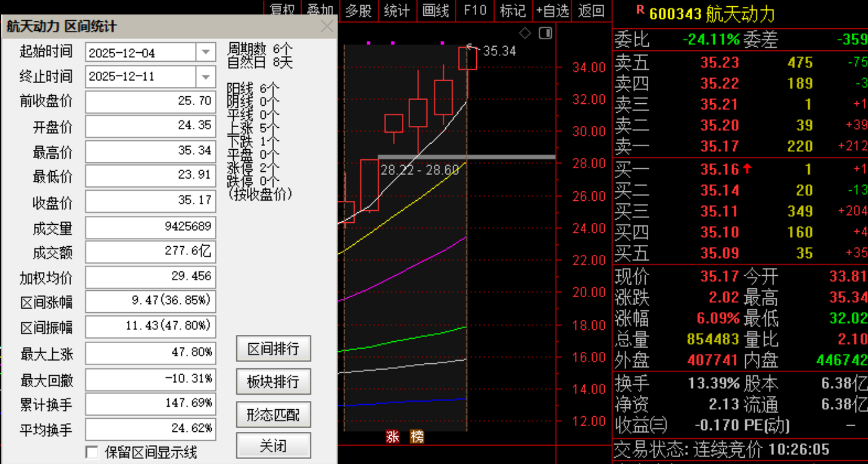Click the 终止时间 field showing 2025-12-11
Screen dimensions: 868x464
click(151, 77)
